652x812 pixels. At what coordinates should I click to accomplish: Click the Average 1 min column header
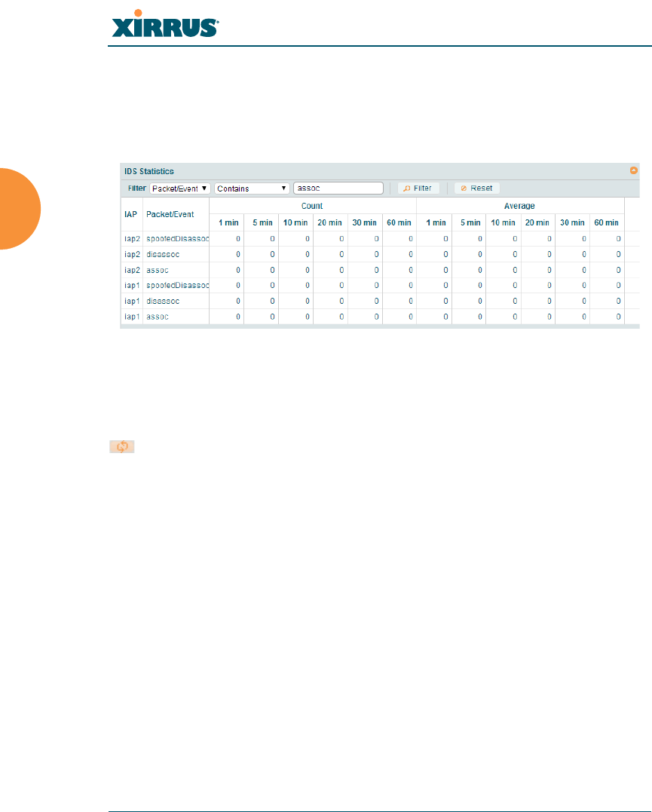(x=436, y=222)
